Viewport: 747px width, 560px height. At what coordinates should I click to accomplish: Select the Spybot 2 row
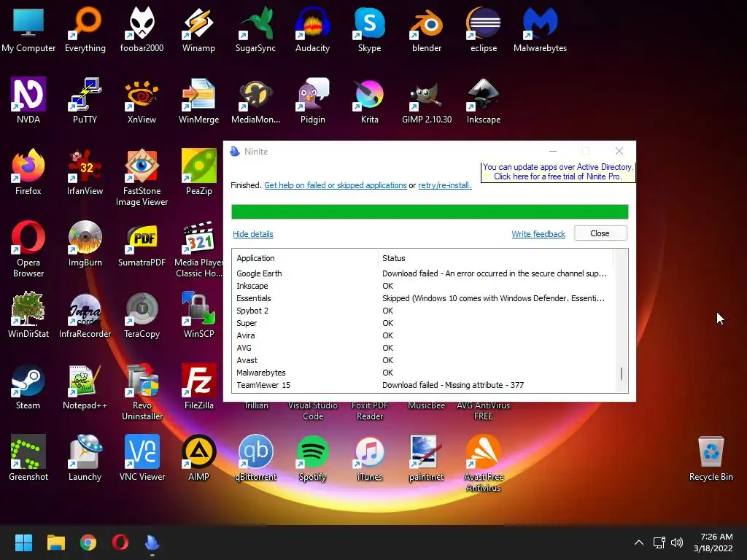coord(424,311)
